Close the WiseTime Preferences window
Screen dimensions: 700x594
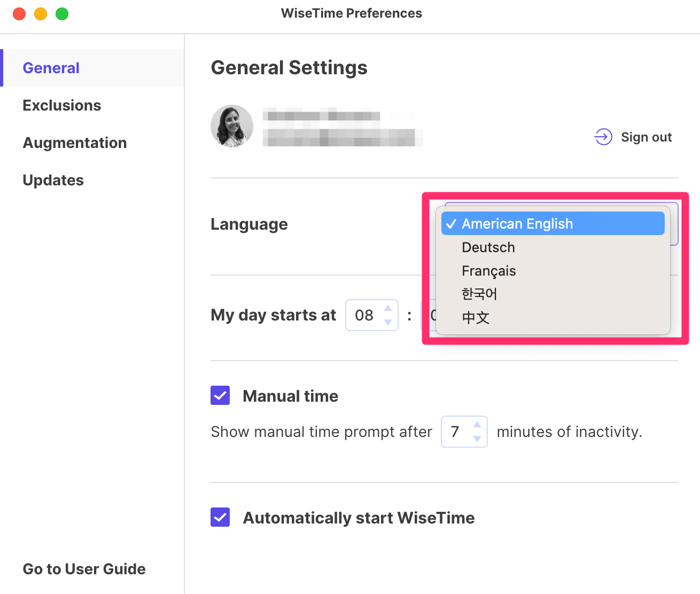point(19,14)
